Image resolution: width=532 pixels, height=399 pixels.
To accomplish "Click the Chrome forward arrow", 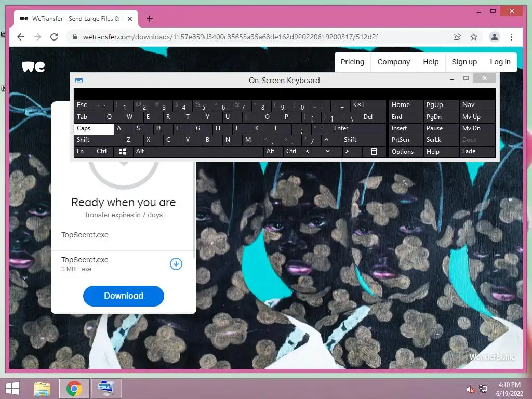I will coord(37,37).
